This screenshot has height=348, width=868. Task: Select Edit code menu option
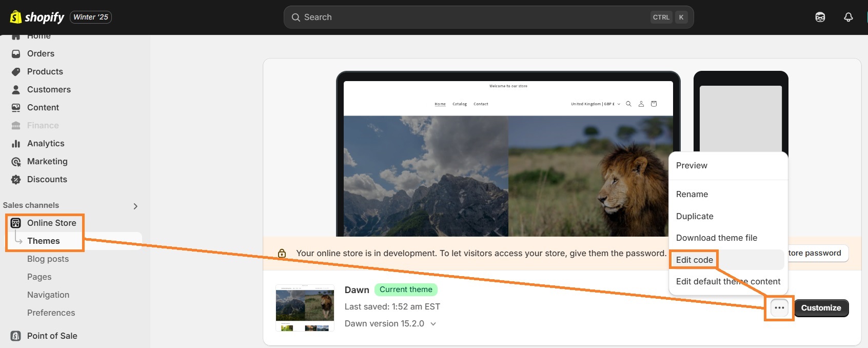click(695, 260)
